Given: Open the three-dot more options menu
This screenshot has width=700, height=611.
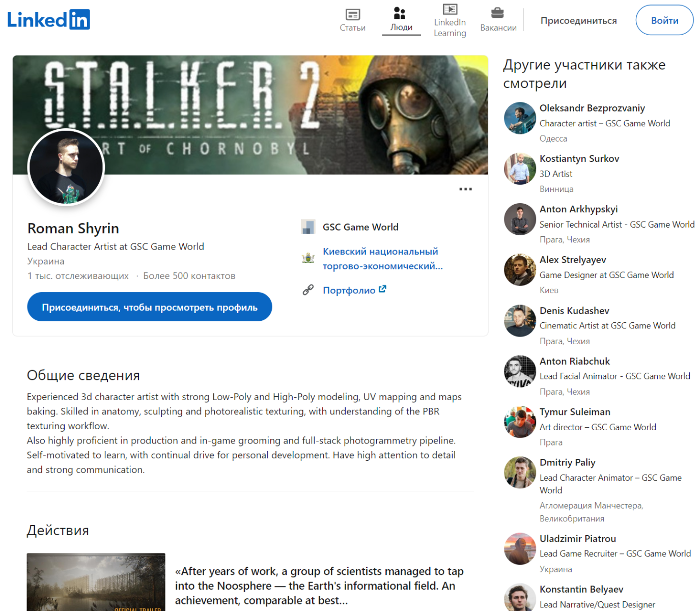Looking at the screenshot, I should pos(465,189).
